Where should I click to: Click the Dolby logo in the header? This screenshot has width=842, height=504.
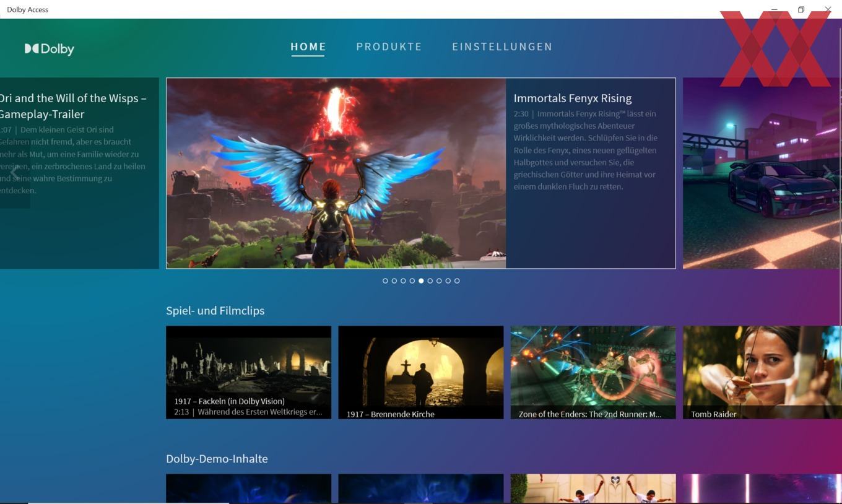point(50,49)
